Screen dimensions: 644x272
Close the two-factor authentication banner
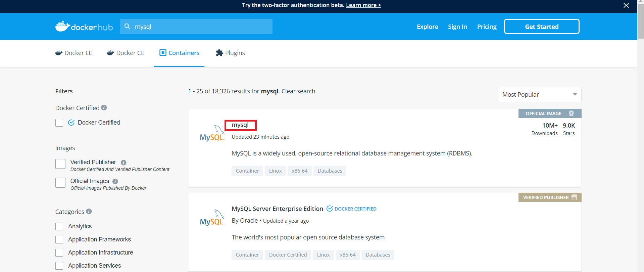tap(626, 5)
